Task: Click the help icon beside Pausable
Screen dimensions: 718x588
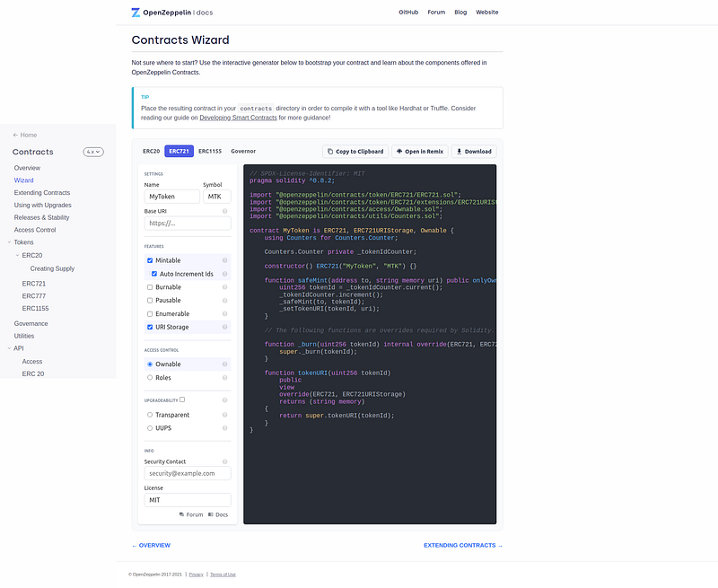Action: [x=224, y=301]
